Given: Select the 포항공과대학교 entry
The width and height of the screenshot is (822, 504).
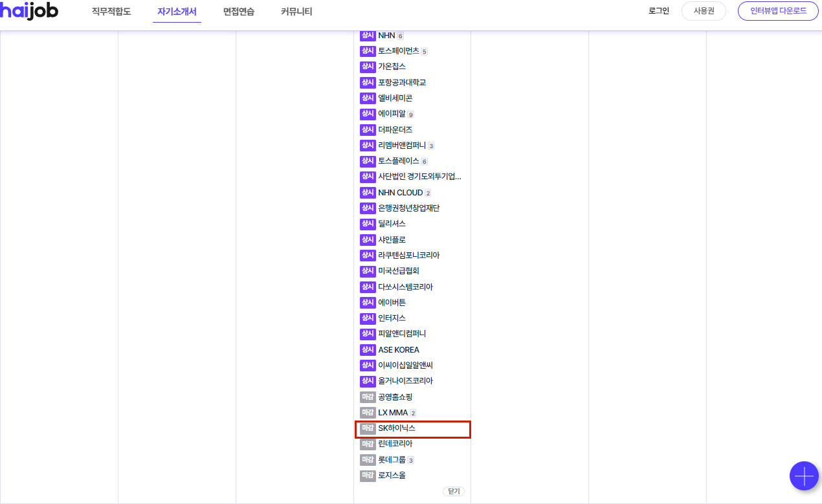Looking at the screenshot, I should [402, 83].
